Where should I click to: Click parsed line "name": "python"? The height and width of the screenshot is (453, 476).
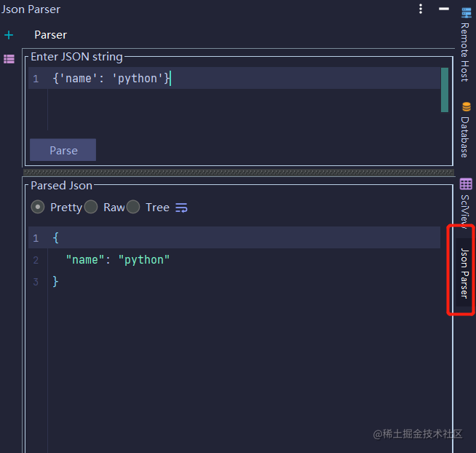tap(118, 260)
